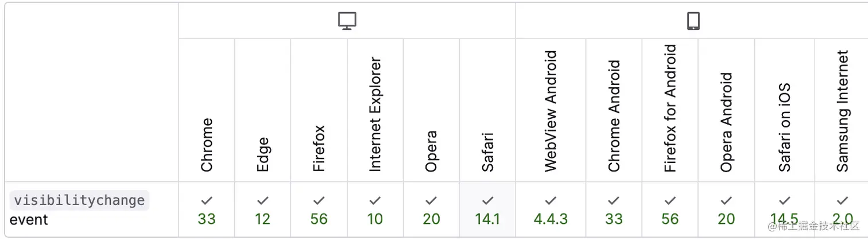Click the Edge support checkmark icon

click(x=263, y=201)
